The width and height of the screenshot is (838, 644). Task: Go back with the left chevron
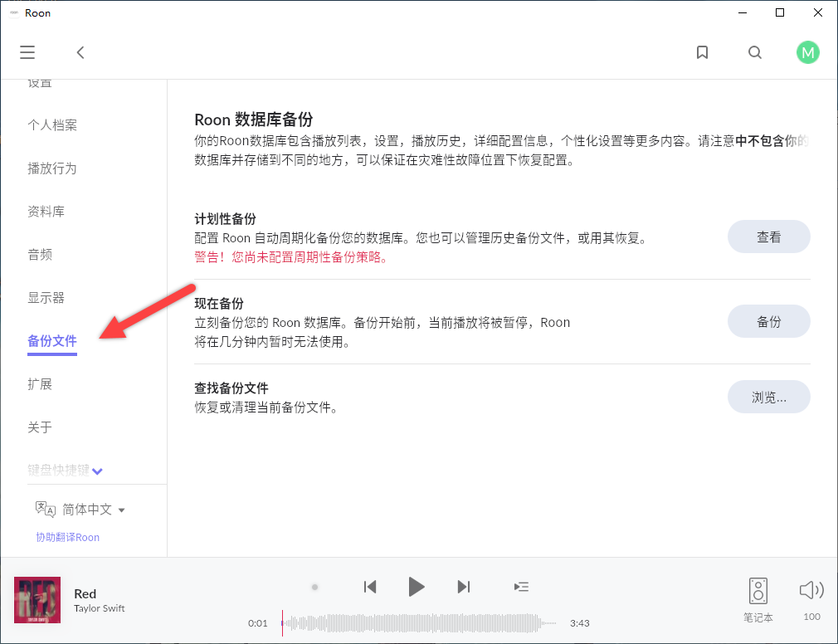click(x=80, y=52)
